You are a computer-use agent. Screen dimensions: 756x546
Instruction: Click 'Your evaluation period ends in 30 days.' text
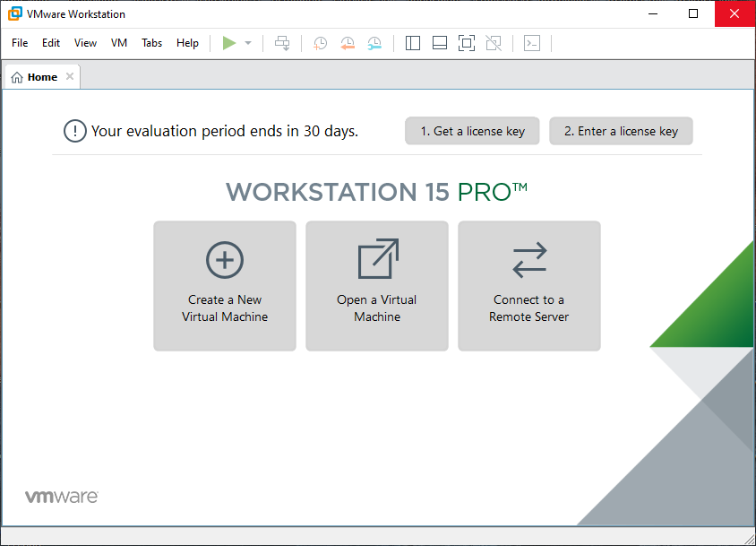click(x=225, y=131)
